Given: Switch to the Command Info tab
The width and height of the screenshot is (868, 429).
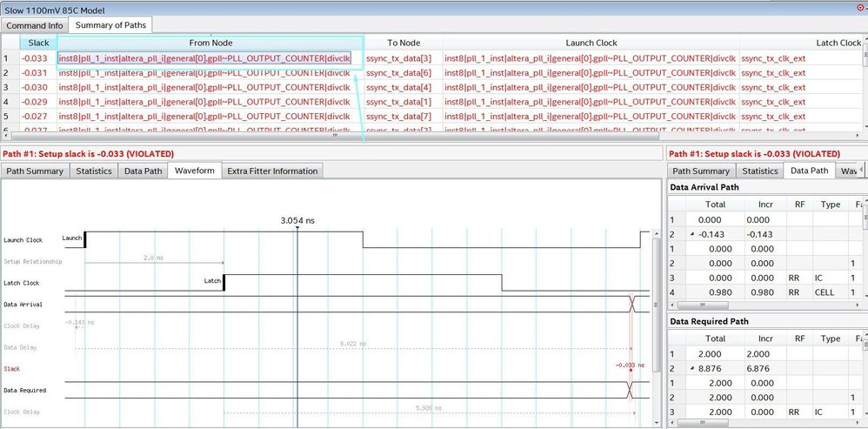Looking at the screenshot, I should [35, 25].
